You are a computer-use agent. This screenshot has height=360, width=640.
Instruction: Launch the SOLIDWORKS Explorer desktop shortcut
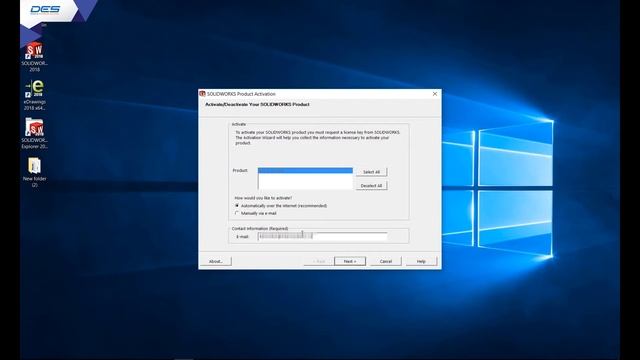click(34, 133)
